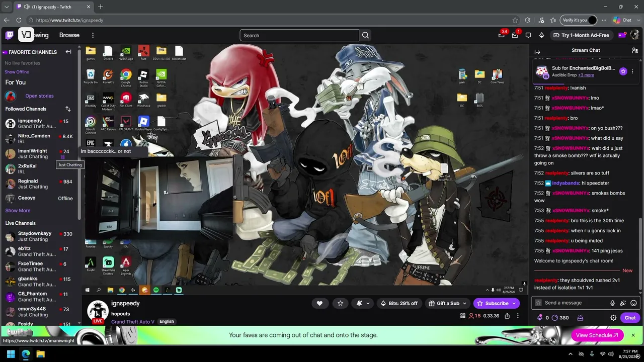Image resolution: width=644 pixels, height=362 pixels.
Task: Open the cmon3y448 live channel
Action: (x=39, y=312)
